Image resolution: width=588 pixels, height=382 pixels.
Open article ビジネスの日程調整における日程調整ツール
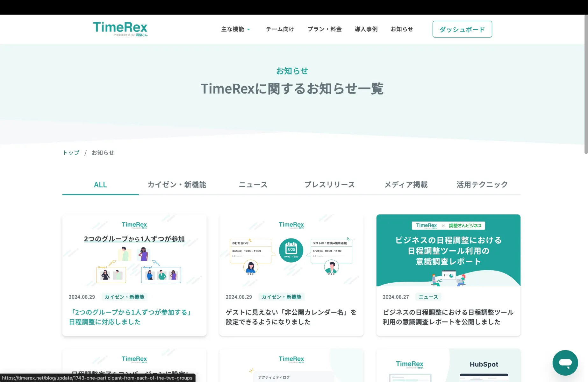(x=448, y=317)
